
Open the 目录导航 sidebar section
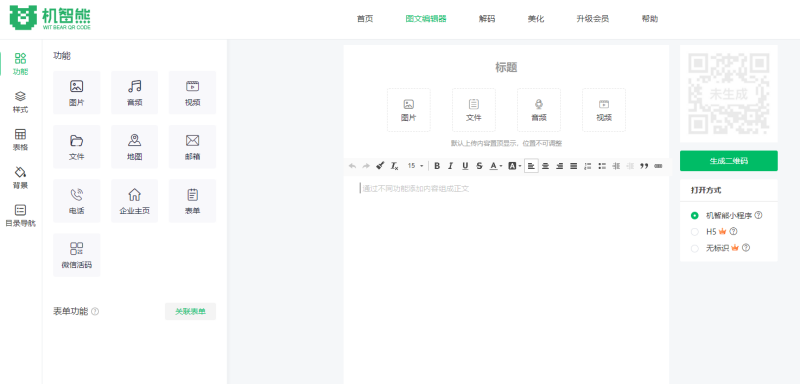tap(20, 215)
